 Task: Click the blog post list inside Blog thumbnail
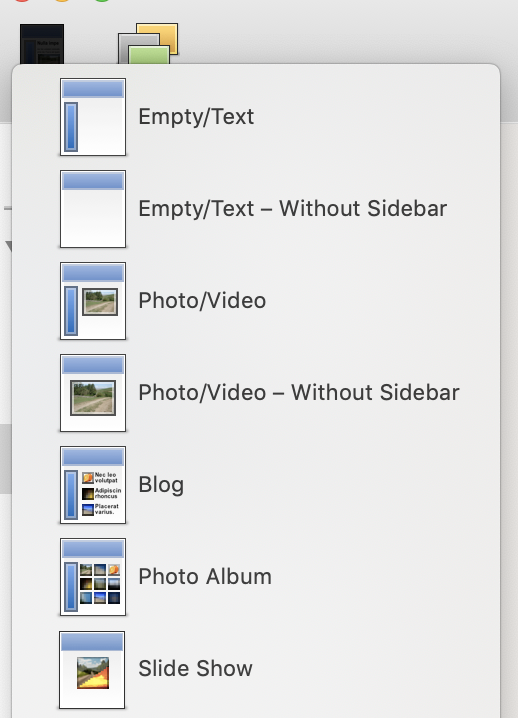click(102, 494)
